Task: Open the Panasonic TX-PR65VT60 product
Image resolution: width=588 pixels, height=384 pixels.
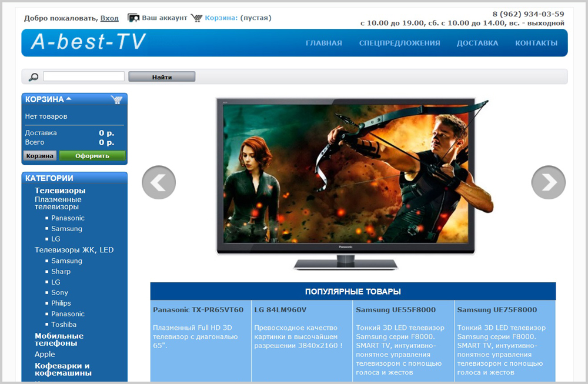Action: (198, 310)
